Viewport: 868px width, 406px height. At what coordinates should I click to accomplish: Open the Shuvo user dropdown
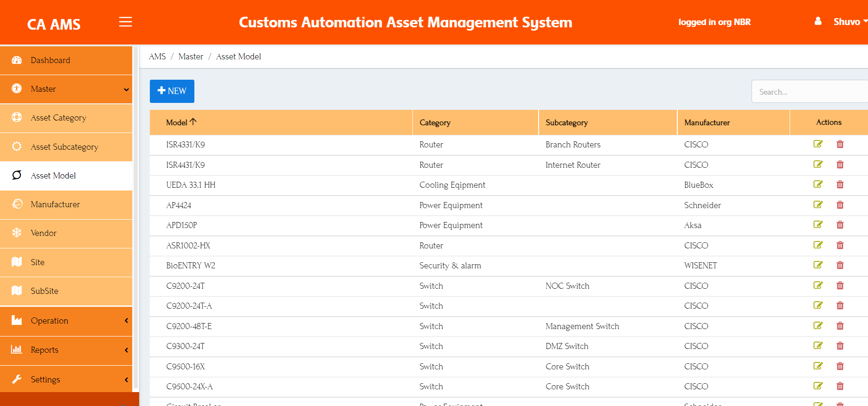[x=850, y=22]
